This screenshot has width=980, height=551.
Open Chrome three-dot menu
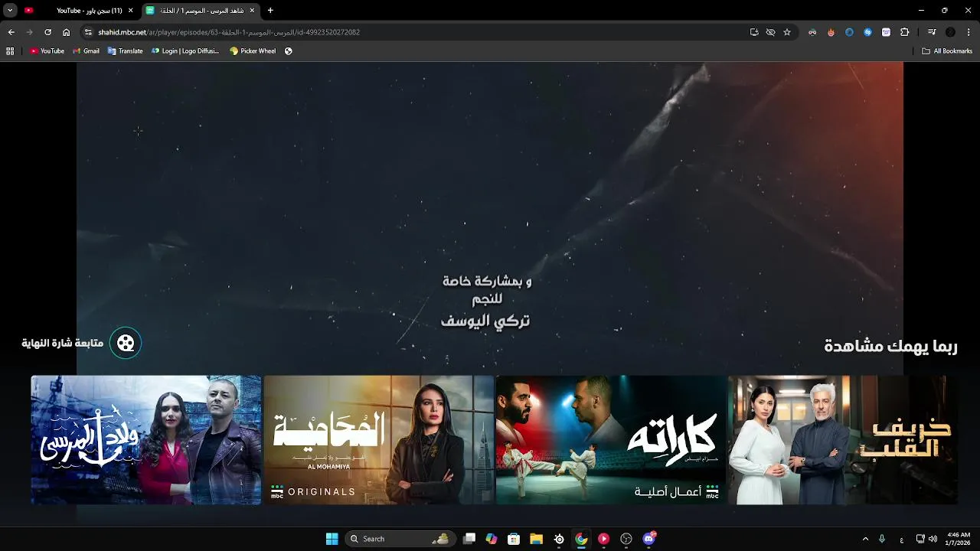click(x=969, y=32)
